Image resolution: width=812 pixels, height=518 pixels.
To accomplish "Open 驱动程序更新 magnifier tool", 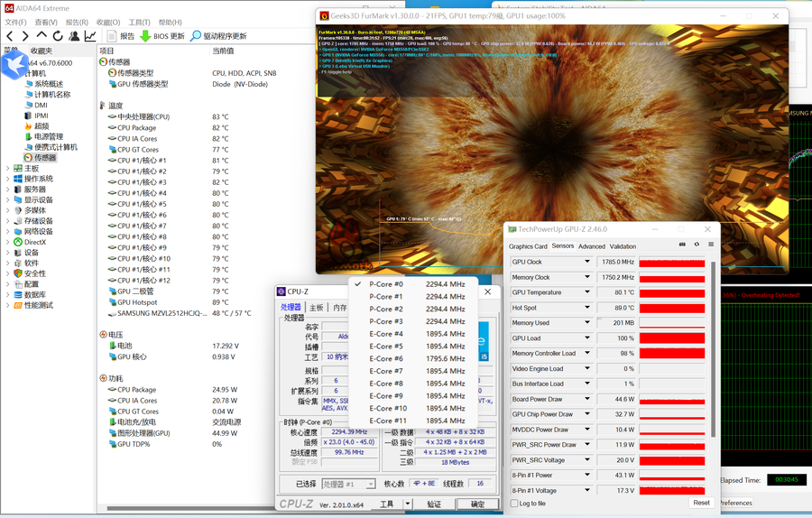I will pos(196,36).
